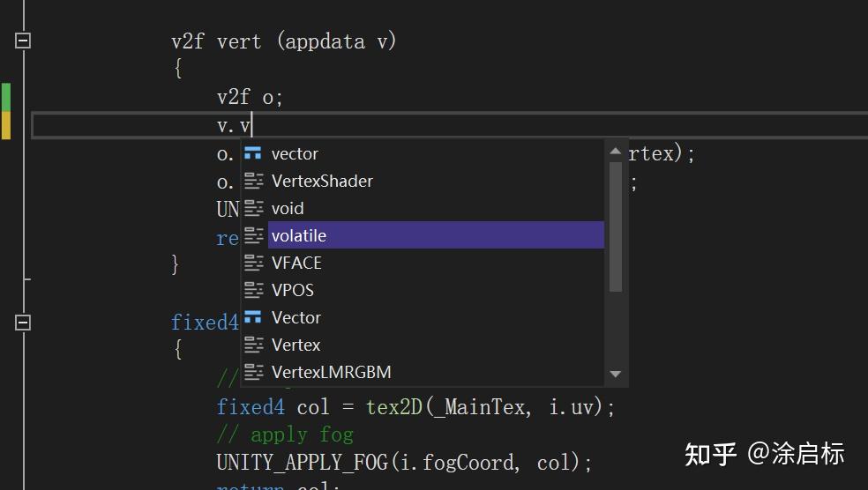The image size is (868, 490).
Task: Click the keyword icon beside VertexShader
Action: [253, 181]
